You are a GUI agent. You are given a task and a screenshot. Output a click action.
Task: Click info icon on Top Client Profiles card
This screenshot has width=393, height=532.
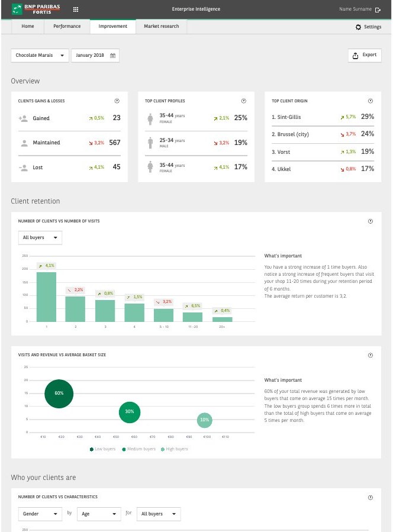pos(244,101)
